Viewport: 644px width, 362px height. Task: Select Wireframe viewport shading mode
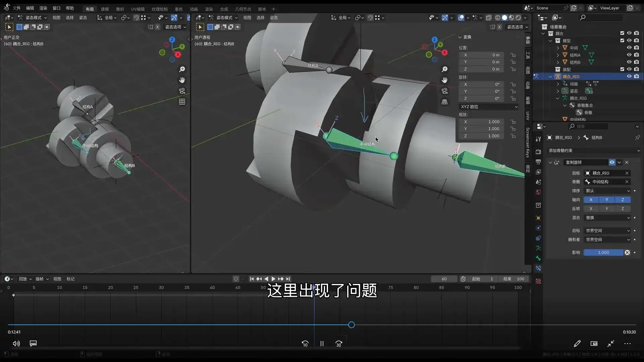[x=498, y=18]
